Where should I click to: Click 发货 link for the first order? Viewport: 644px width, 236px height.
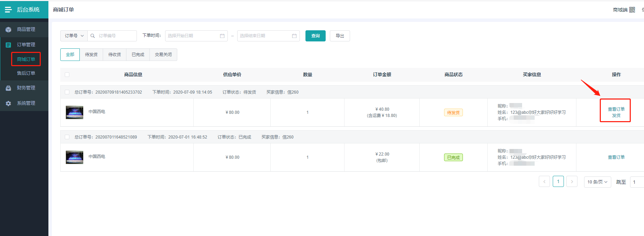(616, 116)
